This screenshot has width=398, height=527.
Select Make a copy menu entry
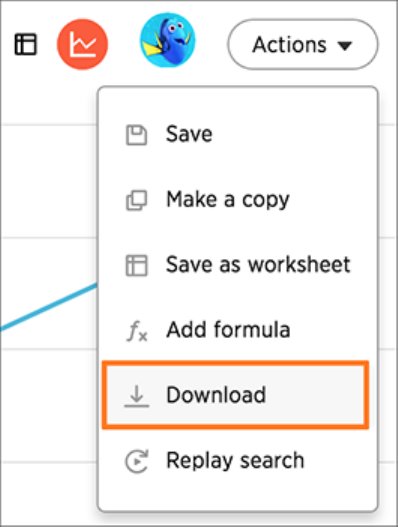click(x=237, y=200)
